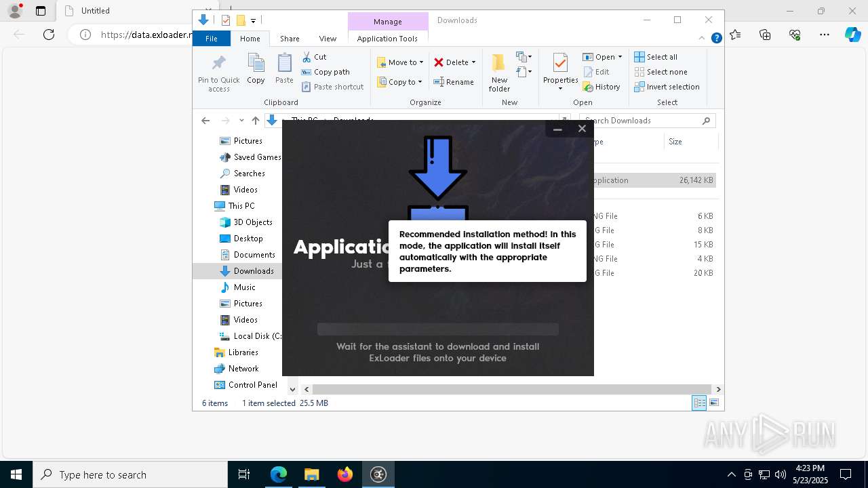Screen dimensions: 868x488
Task: Select 3D Objects folder
Action: [246, 222]
